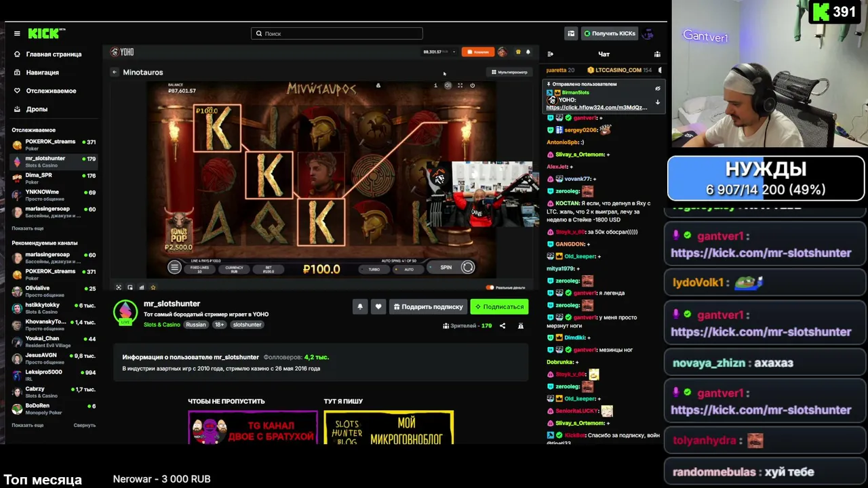Viewport: 868px width, 488px height.
Task: Expand recommended channels with bottom Показать еще
Action: tap(27, 425)
